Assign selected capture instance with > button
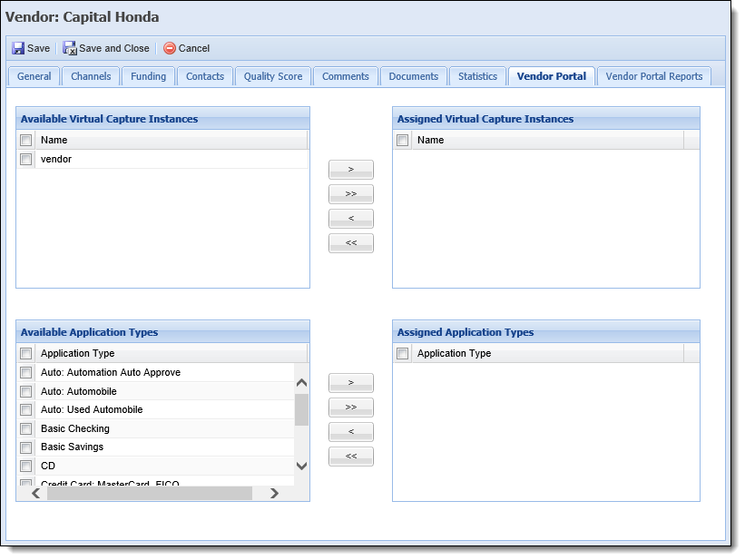Screen dimensions: 745x560 tap(351, 170)
